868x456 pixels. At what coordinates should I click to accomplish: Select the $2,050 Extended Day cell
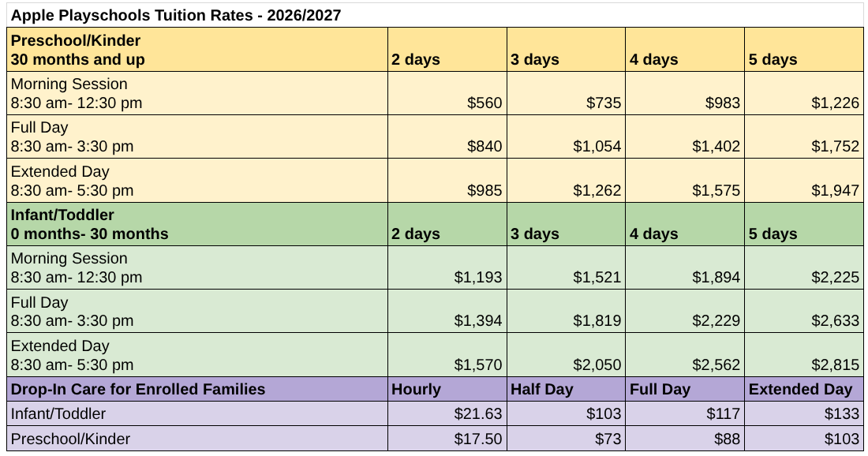[x=567, y=355]
